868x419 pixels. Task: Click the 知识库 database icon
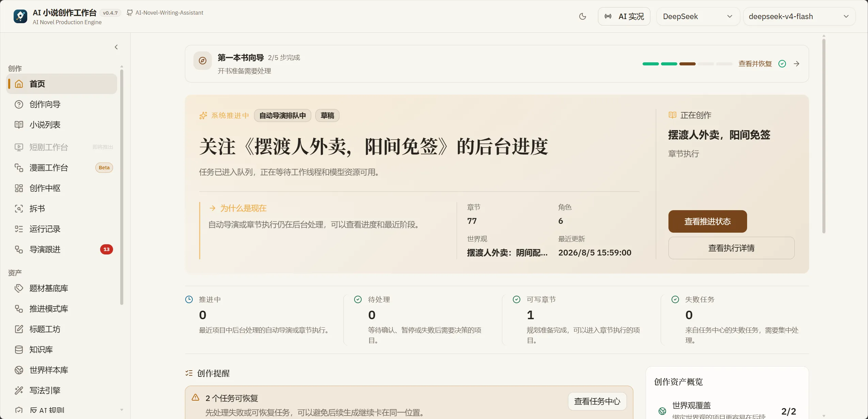(x=19, y=350)
